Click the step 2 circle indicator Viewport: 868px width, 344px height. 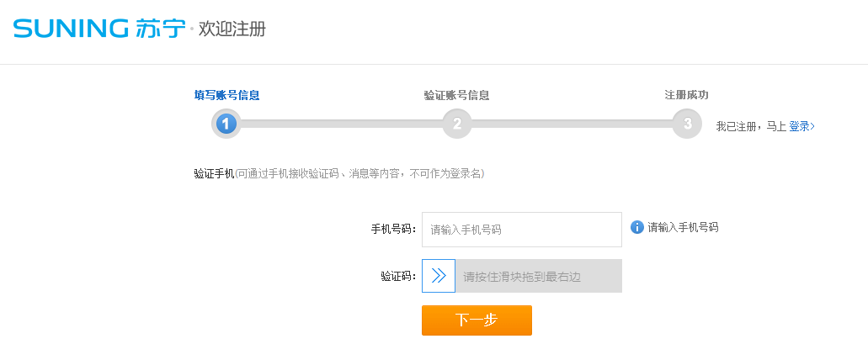click(x=456, y=124)
